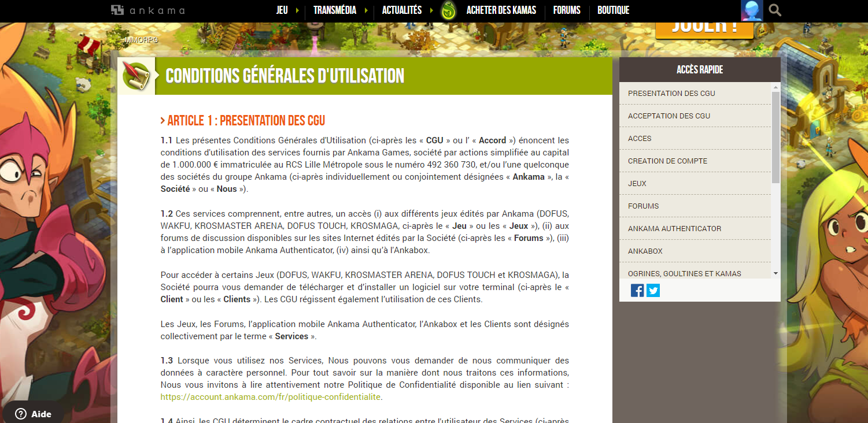Click the magnifying glass search icon
The height and width of the screenshot is (423, 868).
tap(775, 10)
